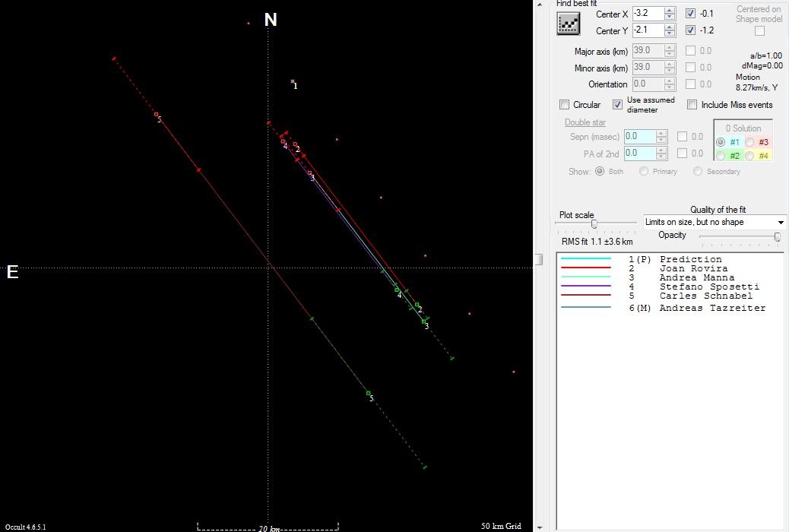Enable the Circular checkbox
Screen dimensions: 789x532
[x=564, y=105]
